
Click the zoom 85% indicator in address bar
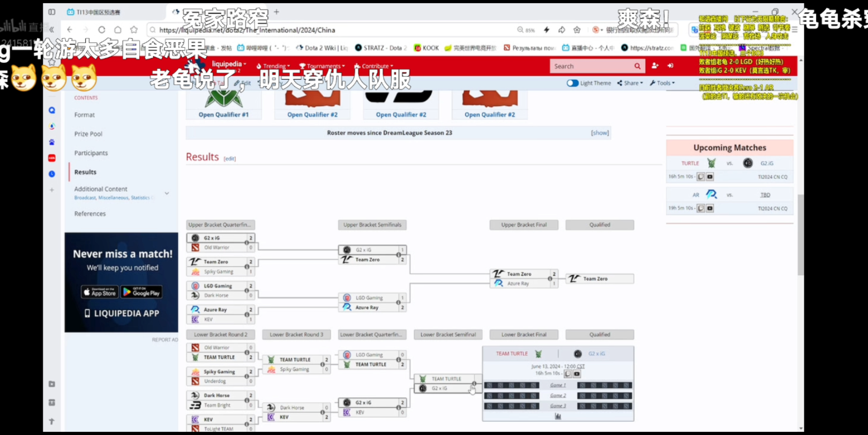point(526,30)
